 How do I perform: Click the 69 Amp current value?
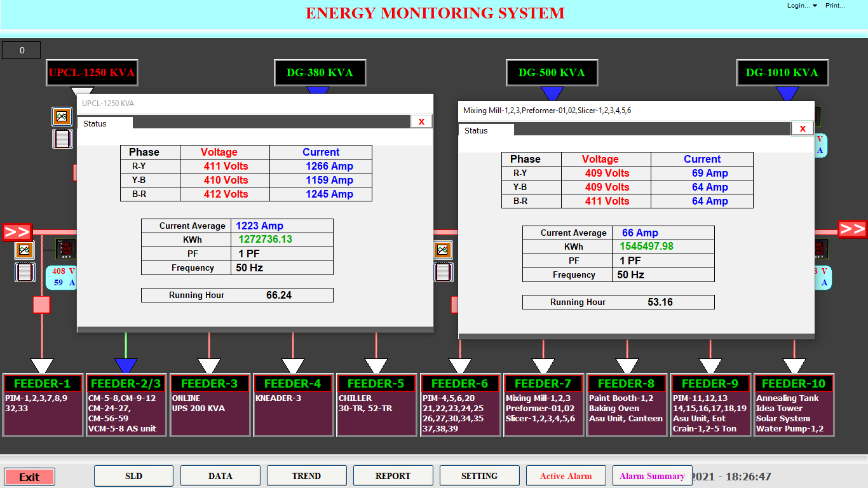[x=710, y=173]
